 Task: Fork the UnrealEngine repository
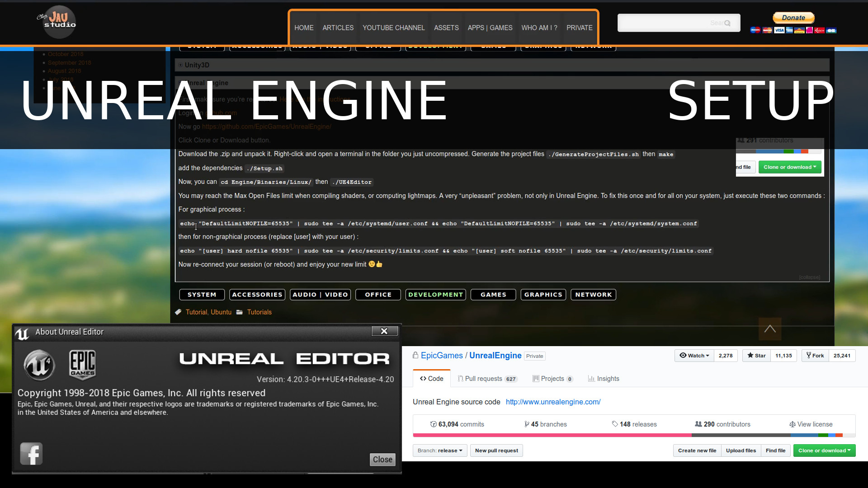pyautogui.click(x=815, y=356)
